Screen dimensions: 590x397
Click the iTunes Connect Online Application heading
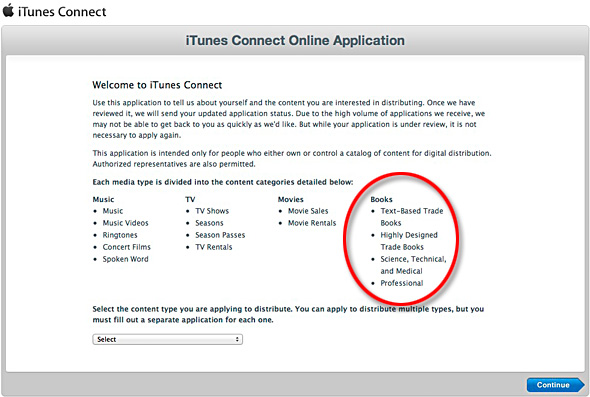[295, 40]
